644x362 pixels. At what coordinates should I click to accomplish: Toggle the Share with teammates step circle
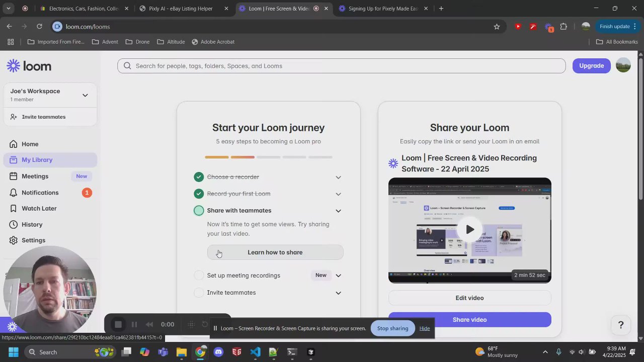199,211
